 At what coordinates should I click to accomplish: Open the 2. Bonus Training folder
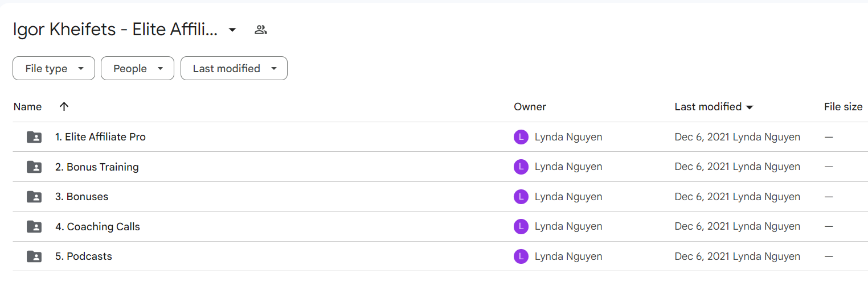point(97,167)
